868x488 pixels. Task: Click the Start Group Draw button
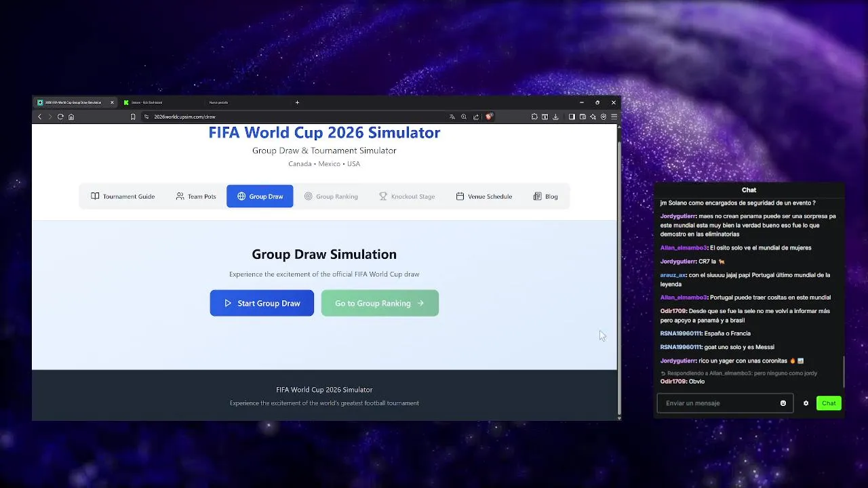262,303
